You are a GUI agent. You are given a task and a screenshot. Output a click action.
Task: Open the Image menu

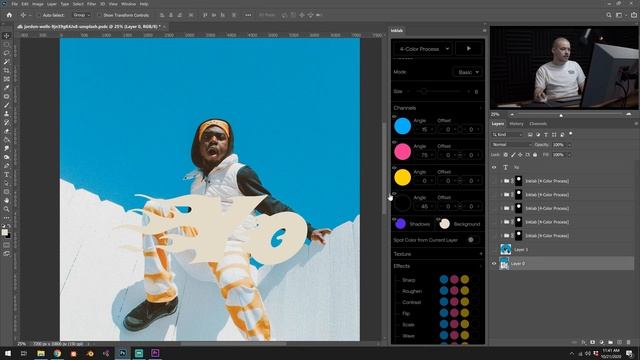(38, 4)
